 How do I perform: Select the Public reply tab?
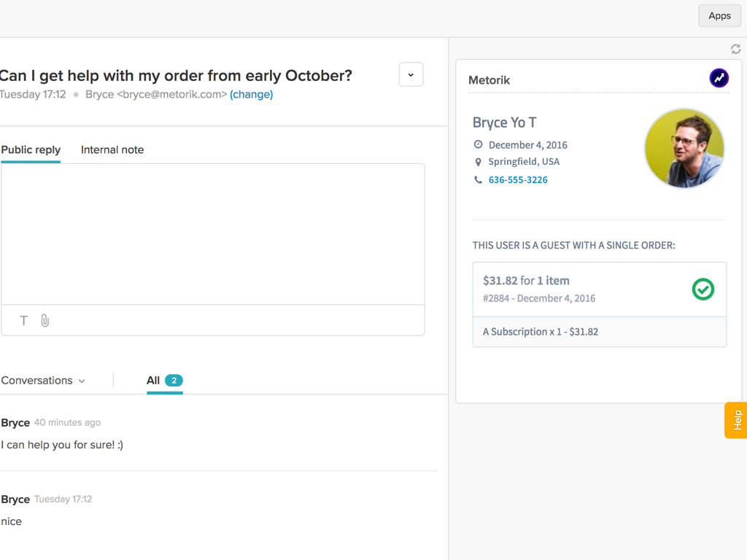point(31,149)
